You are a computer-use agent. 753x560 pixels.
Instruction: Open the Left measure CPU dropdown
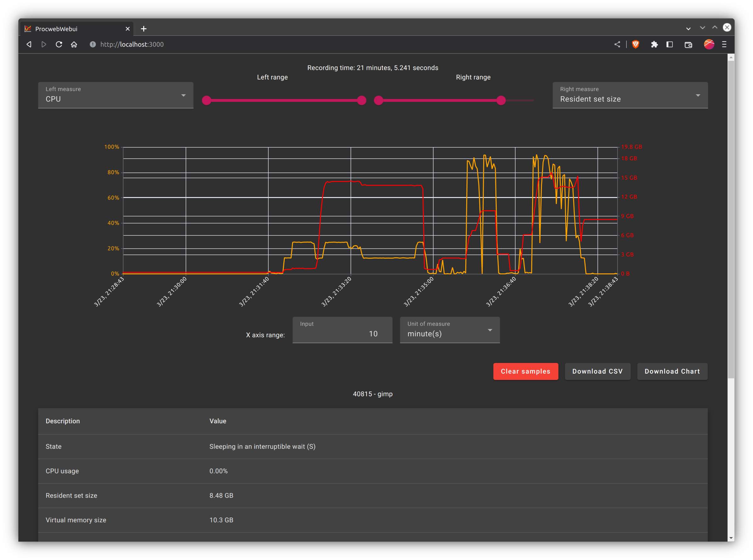pyautogui.click(x=116, y=95)
